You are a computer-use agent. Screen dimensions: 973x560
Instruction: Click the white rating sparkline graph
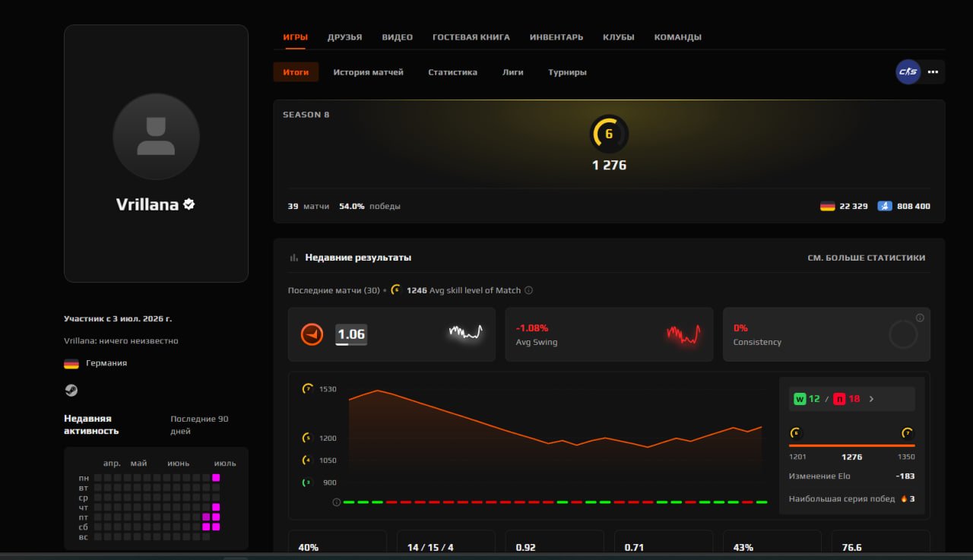tap(466, 332)
